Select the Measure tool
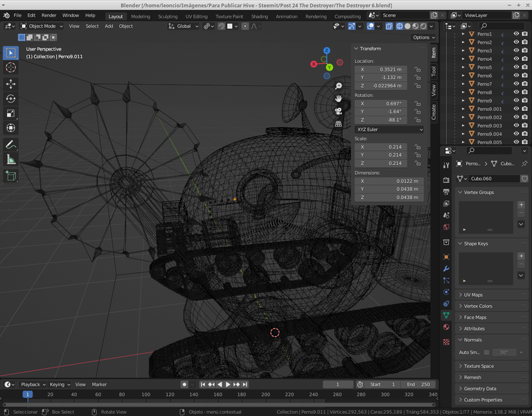The image size is (532, 416). tap(11, 159)
